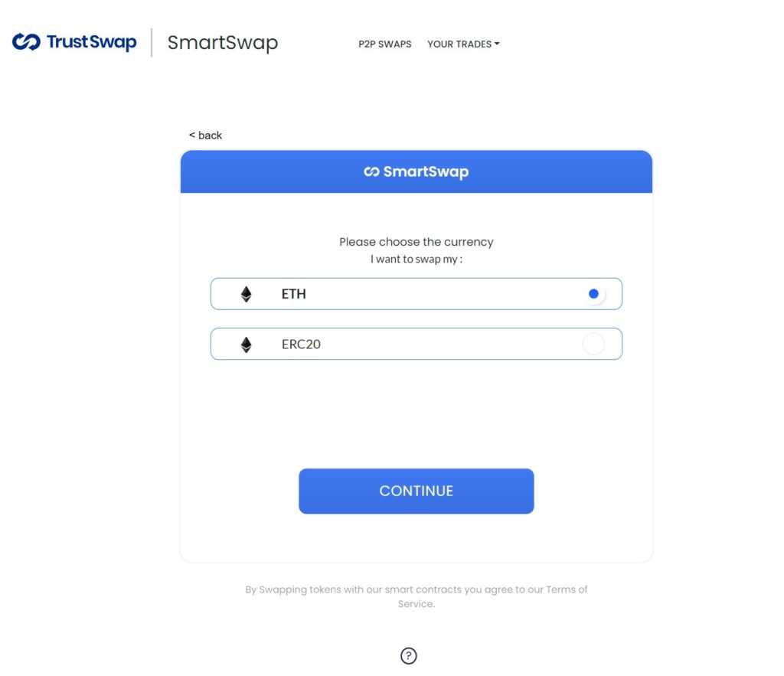
Task: Open the YOUR TRADES menu
Action: coord(459,44)
